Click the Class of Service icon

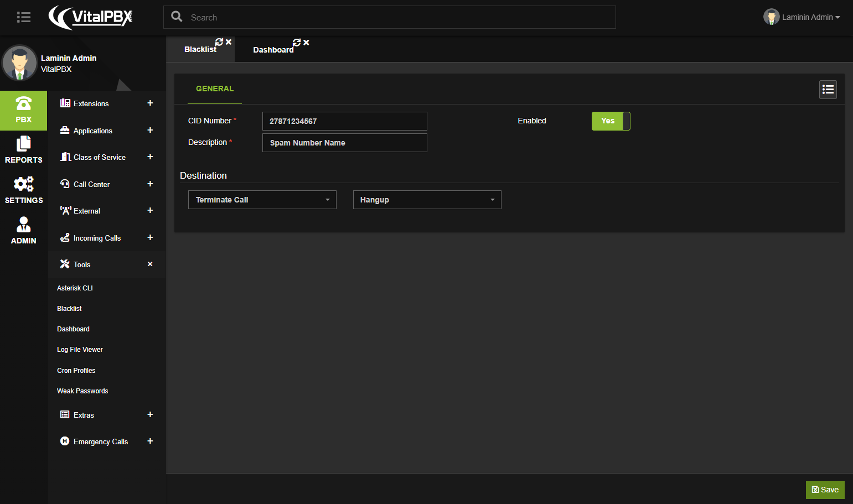click(65, 157)
